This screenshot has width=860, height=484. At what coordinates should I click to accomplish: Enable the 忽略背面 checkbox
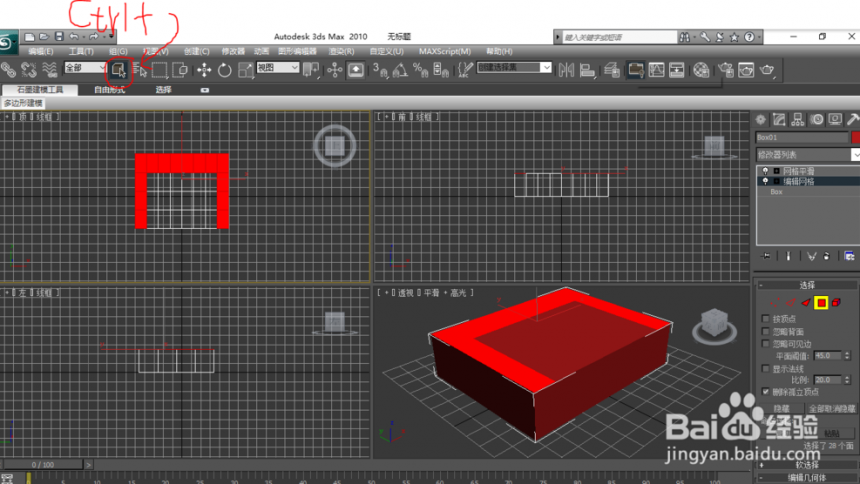[x=766, y=331]
